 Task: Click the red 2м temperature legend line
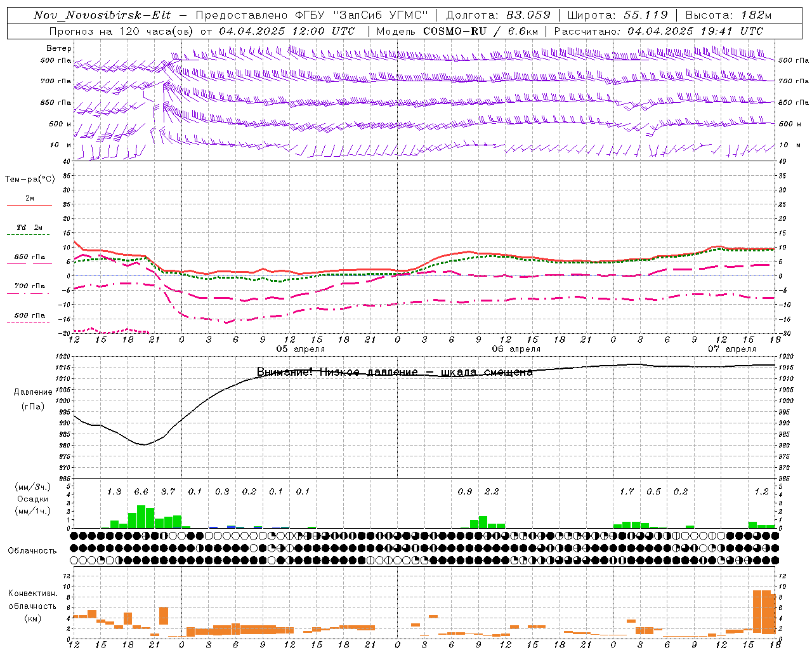(x=29, y=205)
